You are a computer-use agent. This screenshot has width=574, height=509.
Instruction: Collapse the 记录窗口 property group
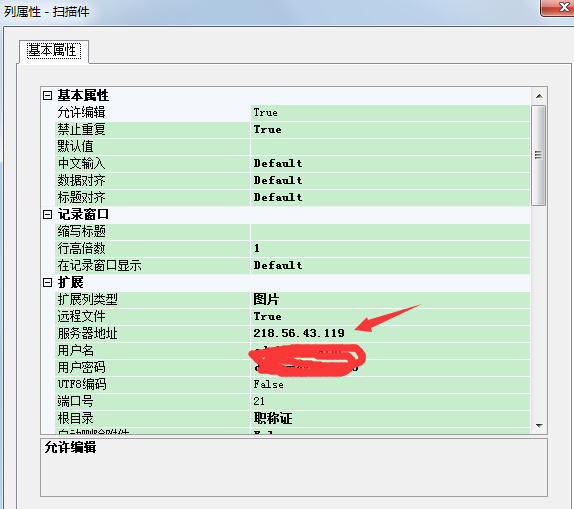point(48,215)
